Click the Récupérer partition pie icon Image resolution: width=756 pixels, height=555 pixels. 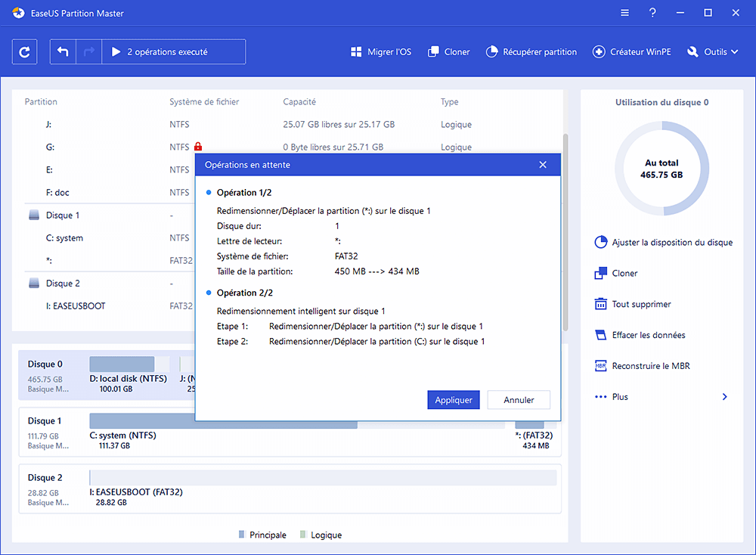pyautogui.click(x=491, y=51)
